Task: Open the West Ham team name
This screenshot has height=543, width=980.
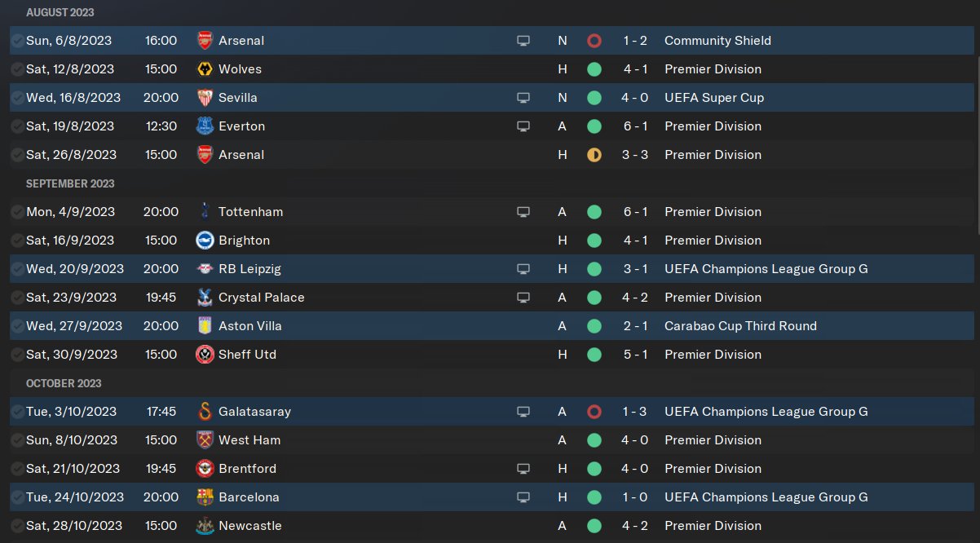Action: click(249, 440)
